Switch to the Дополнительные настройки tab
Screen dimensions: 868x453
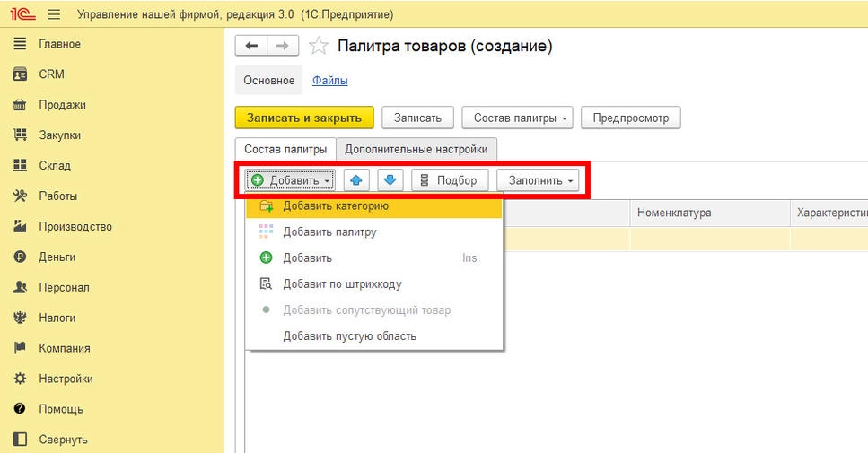(x=416, y=149)
